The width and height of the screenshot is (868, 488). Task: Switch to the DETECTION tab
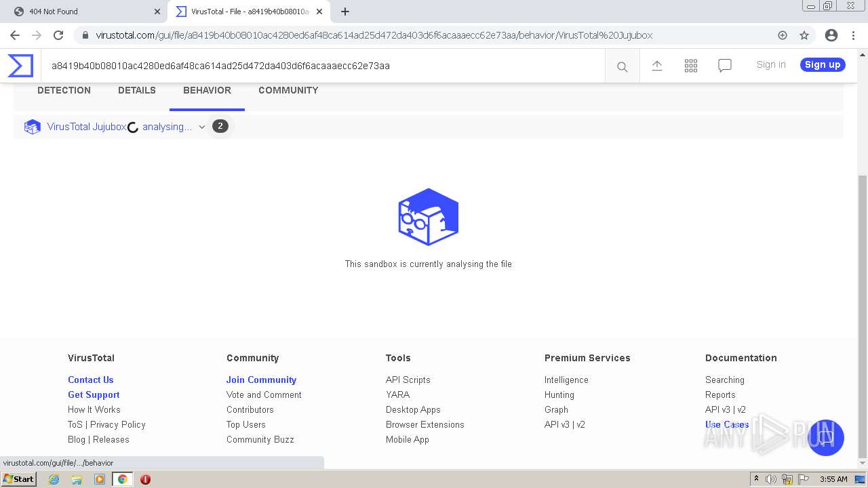click(64, 90)
